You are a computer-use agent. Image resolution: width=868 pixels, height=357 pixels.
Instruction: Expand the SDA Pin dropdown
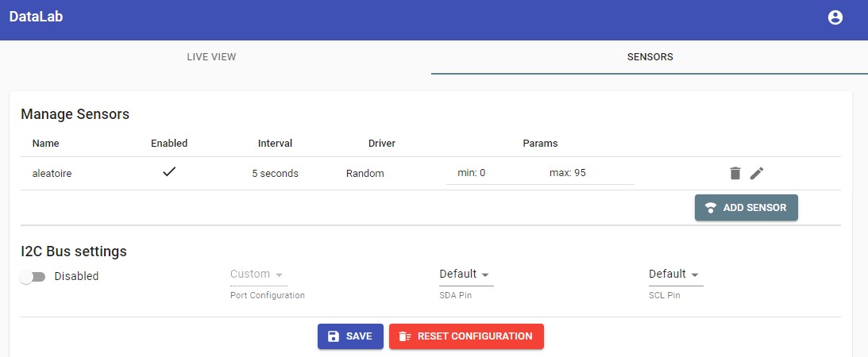tap(466, 274)
